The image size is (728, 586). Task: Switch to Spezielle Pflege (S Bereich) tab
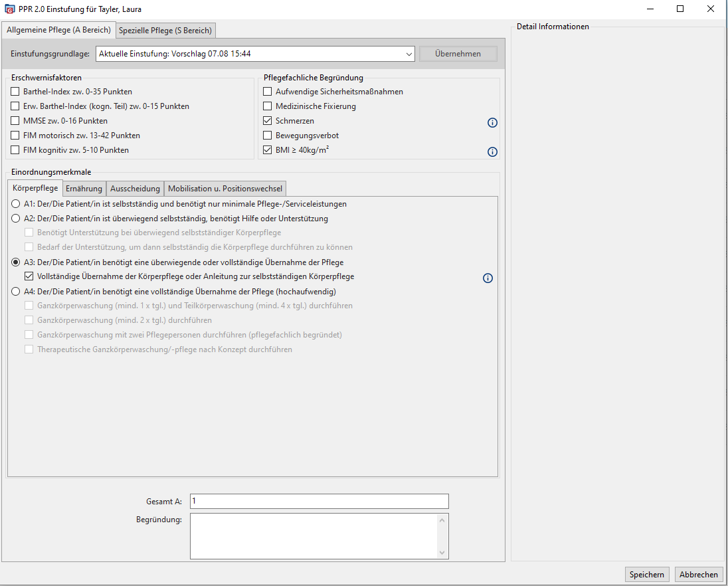point(165,30)
